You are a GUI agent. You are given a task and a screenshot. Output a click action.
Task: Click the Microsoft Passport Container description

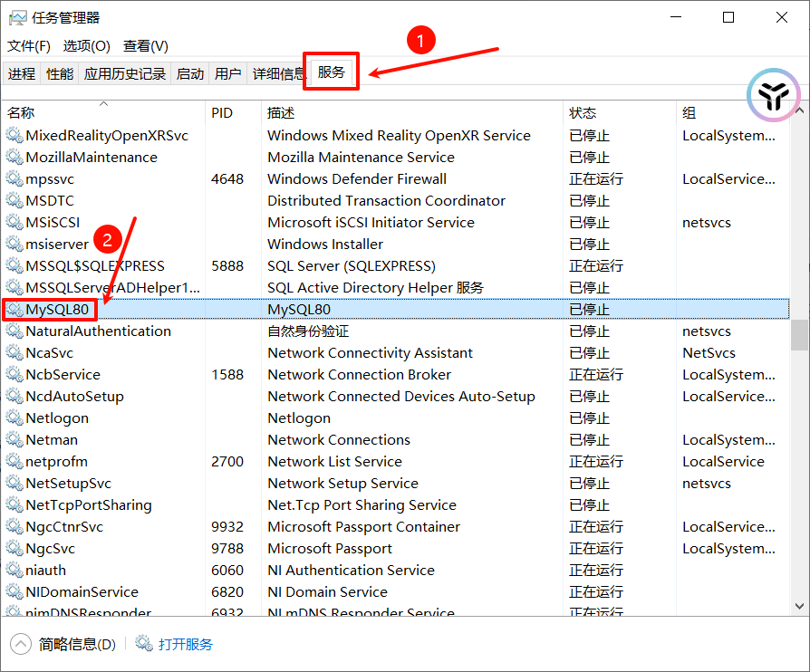point(363,527)
